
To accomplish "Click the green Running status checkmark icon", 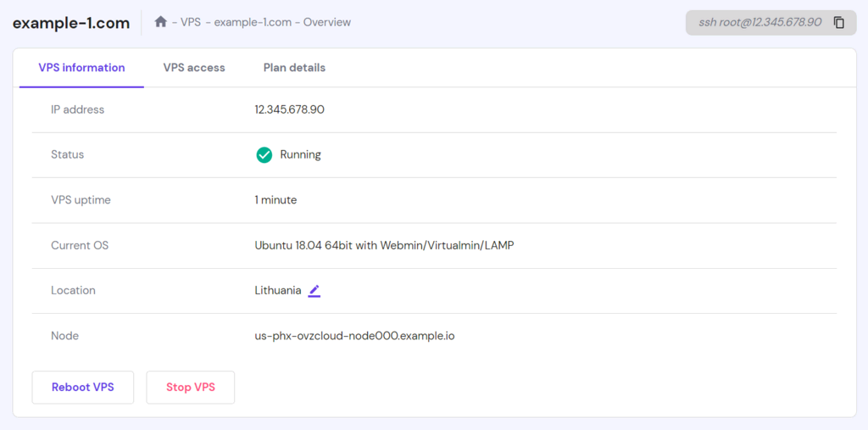I will [x=264, y=155].
